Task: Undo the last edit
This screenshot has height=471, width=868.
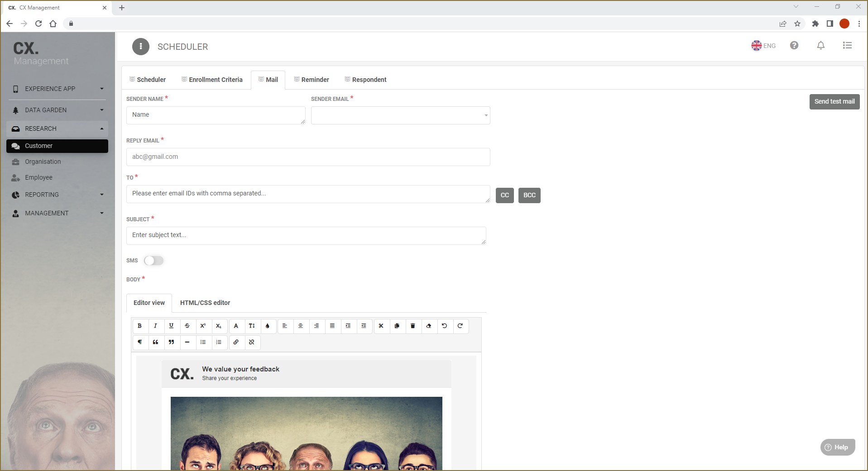Action: point(445,326)
